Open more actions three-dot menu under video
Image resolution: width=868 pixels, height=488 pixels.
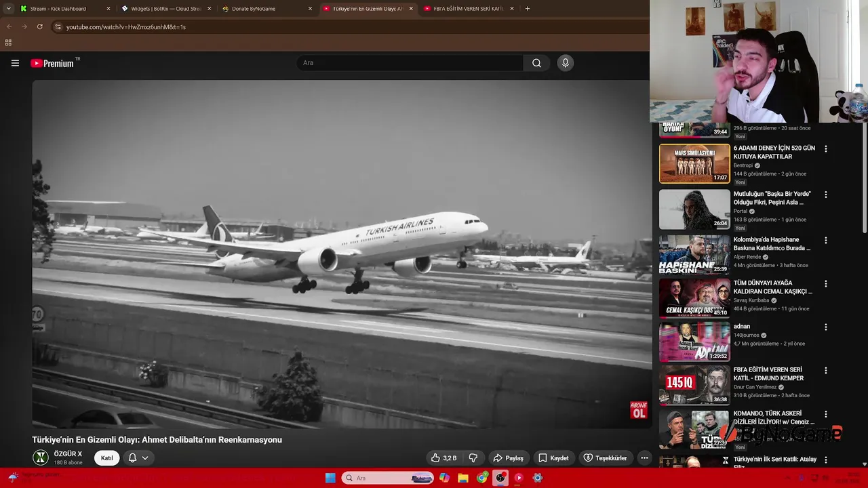pyautogui.click(x=644, y=458)
